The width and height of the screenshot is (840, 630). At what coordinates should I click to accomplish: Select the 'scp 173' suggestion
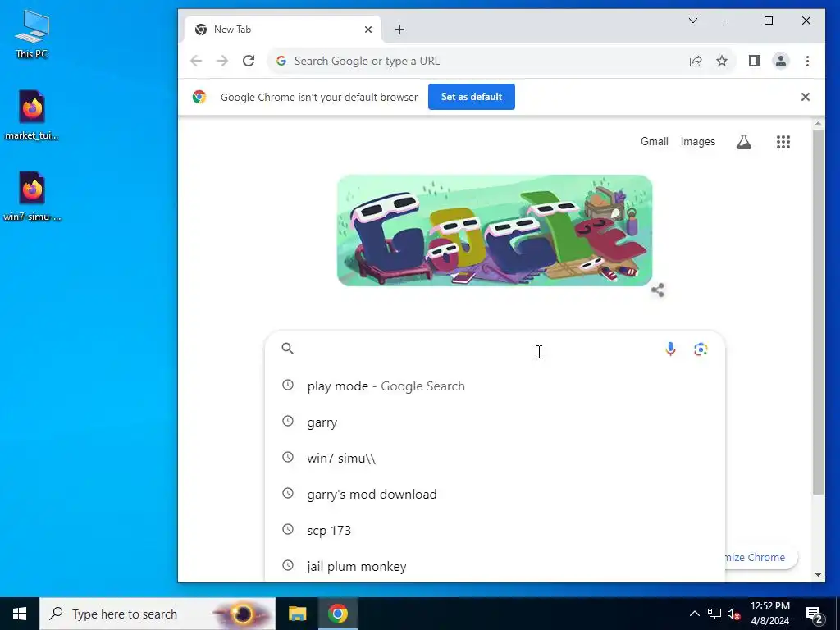(x=495, y=531)
